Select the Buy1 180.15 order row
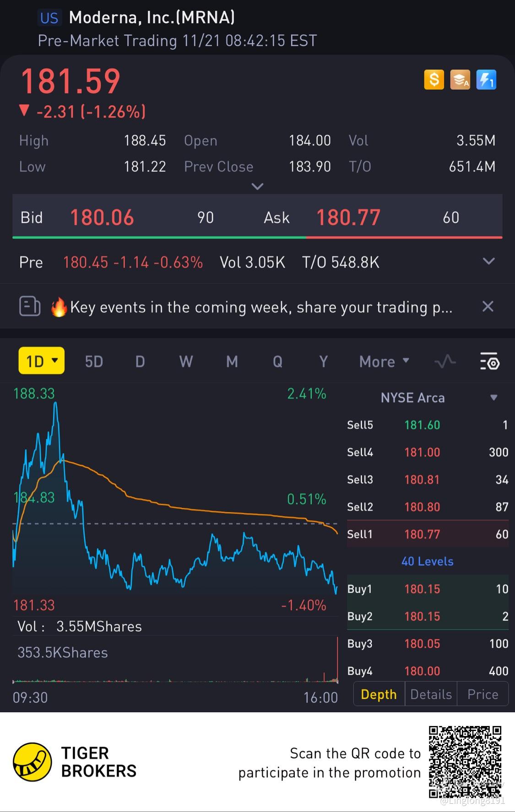 coord(428,589)
